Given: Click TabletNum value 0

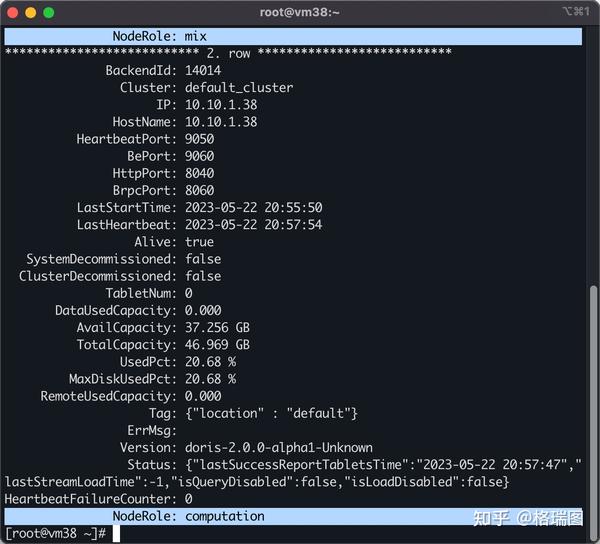Looking at the screenshot, I should [189, 293].
